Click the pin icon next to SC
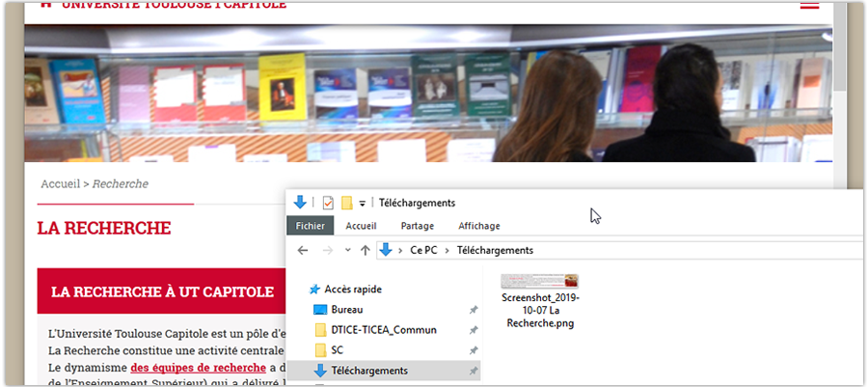 (x=474, y=351)
